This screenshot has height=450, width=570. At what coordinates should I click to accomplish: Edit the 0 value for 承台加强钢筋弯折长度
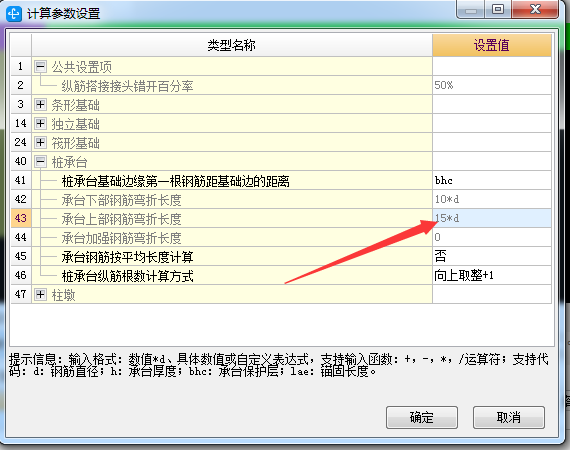point(491,237)
